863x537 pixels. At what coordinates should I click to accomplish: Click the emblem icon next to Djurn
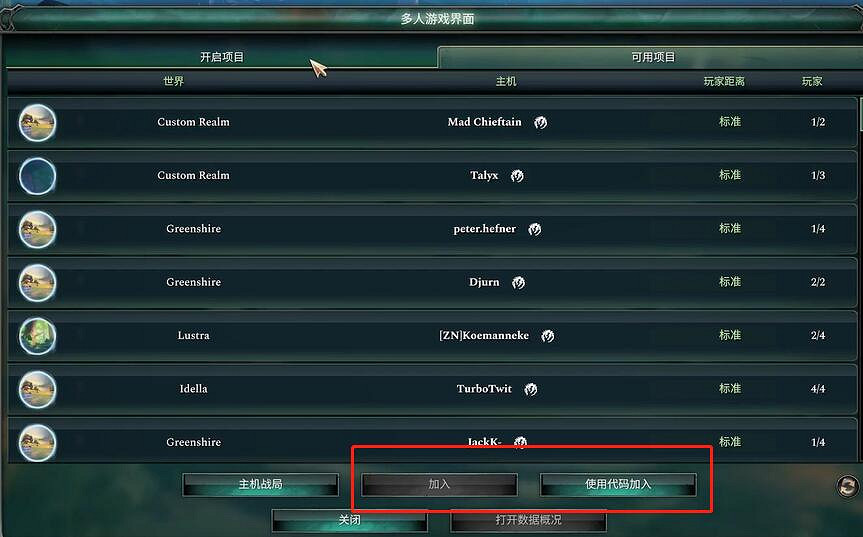[518, 282]
